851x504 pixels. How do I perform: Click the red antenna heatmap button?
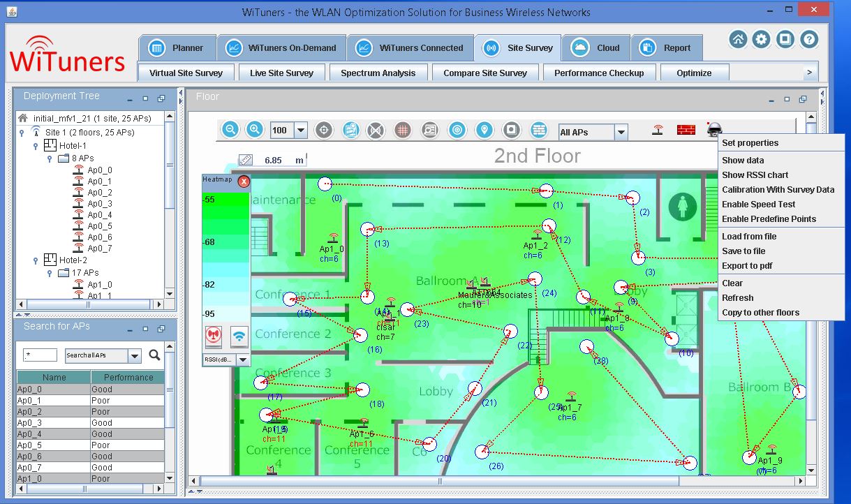tap(214, 336)
